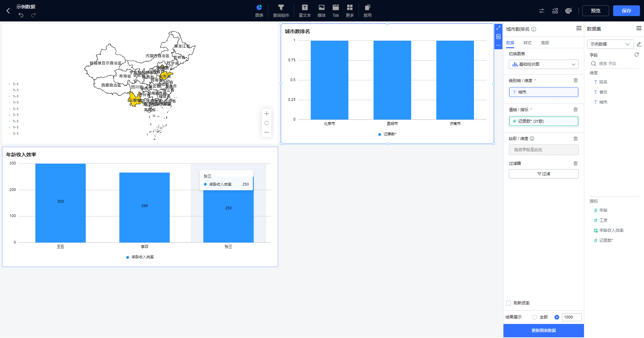This screenshot has width=644, height=338.
Task: Zoom in on the map
Action: pos(267,114)
